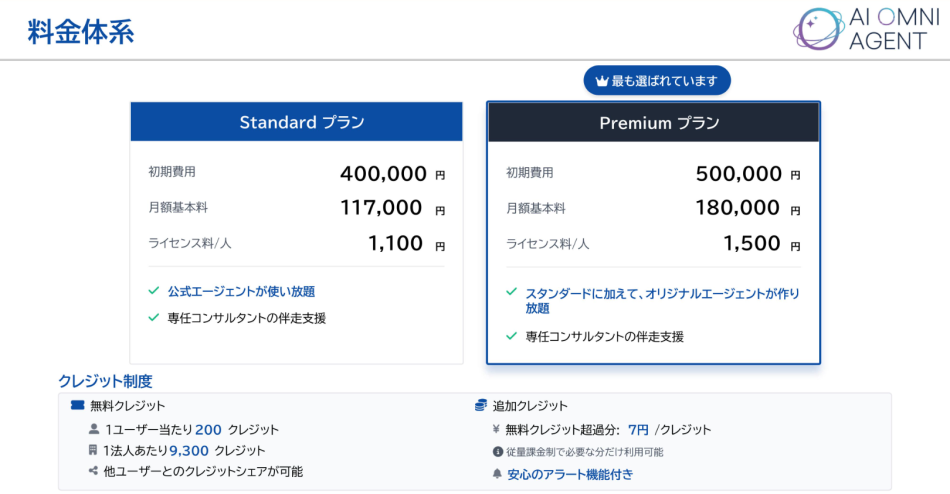
Task: Click the user icon beside 1ユーザー当たり
Action: coord(93,429)
